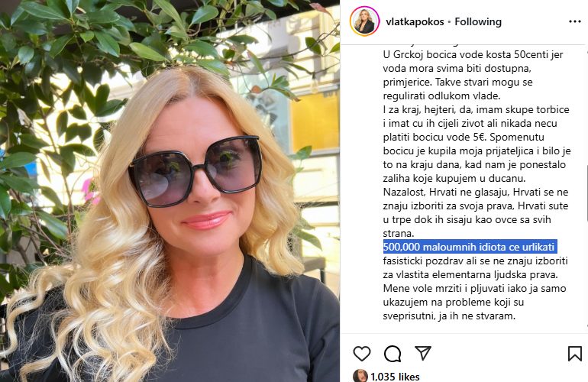Share post using paper plane icon
Screen dimensions: 588x382
point(423,353)
